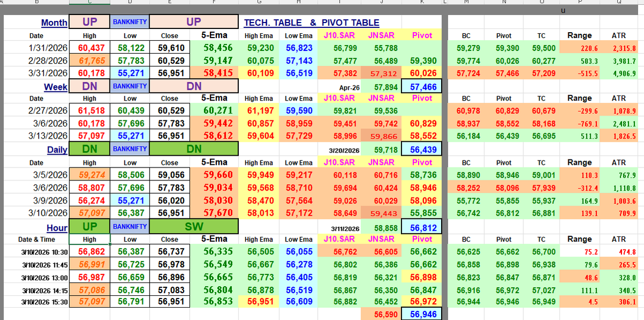Select the BANKNIFTY cell in the Week row
644x320 pixels.
coord(129,86)
